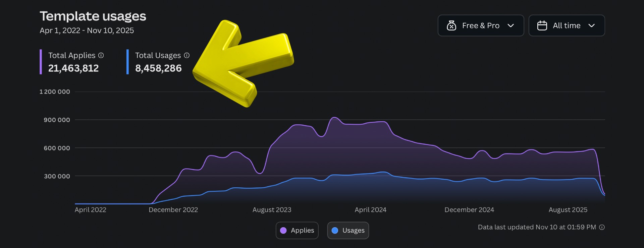Click the August 2025 axis label

[x=568, y=210]
